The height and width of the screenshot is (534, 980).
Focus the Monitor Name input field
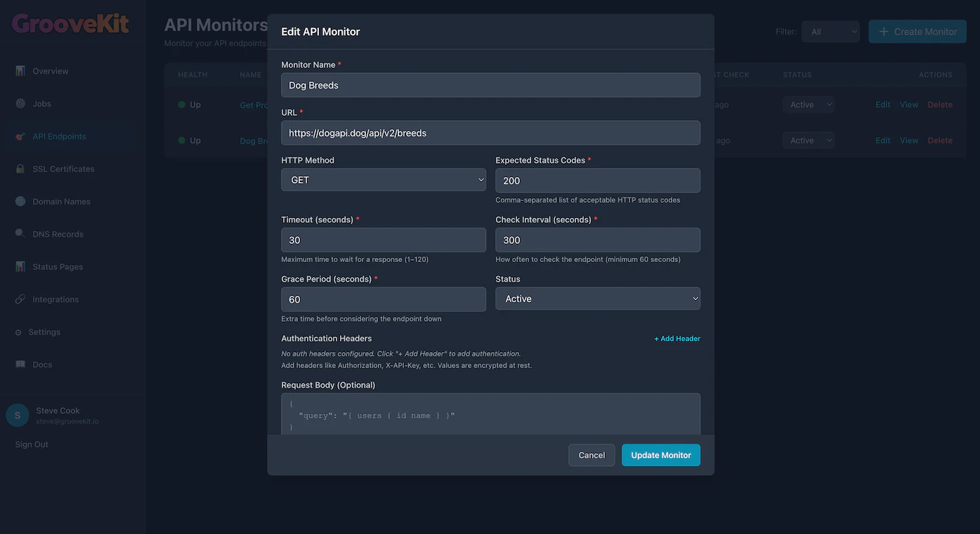click(490, 85)
